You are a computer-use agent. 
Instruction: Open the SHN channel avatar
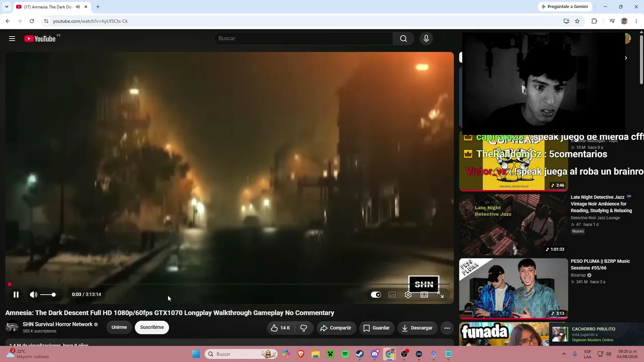point(12,328)
